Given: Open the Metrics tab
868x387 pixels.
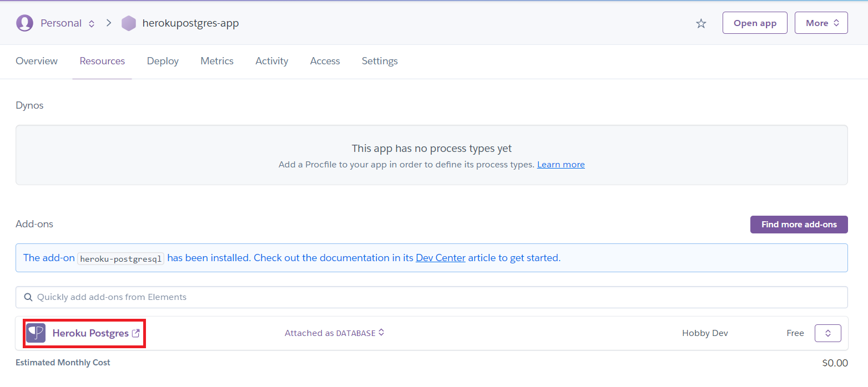Looking at the screenshot, I should (217, 61).
